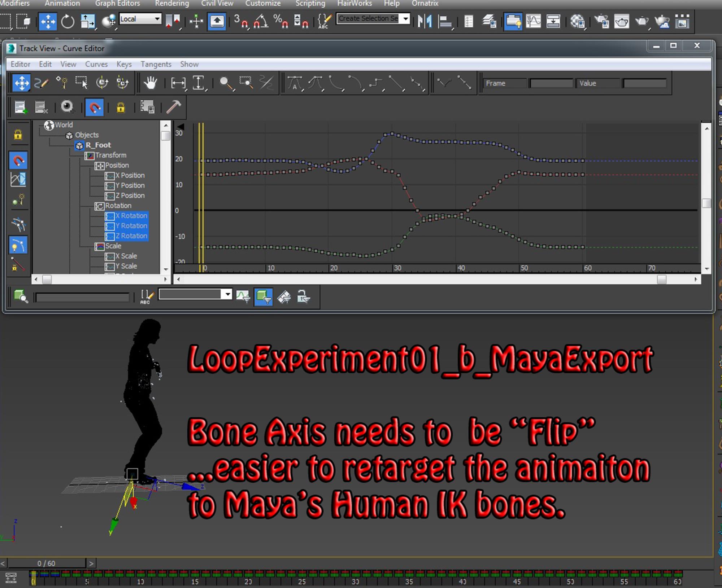Collapse the Transform tree node
Screen dimensions: 722x588
tap(89, 155)
